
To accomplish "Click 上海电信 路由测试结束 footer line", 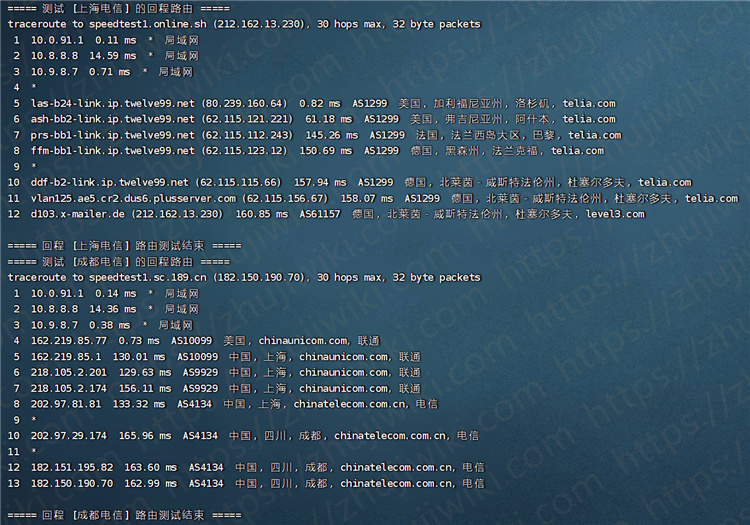I will point(124,245).
